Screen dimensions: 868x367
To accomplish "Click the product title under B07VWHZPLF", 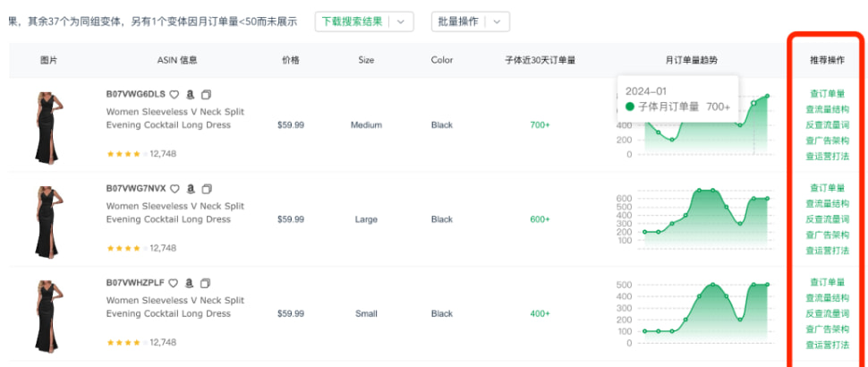I will click(x=174, y=307).
